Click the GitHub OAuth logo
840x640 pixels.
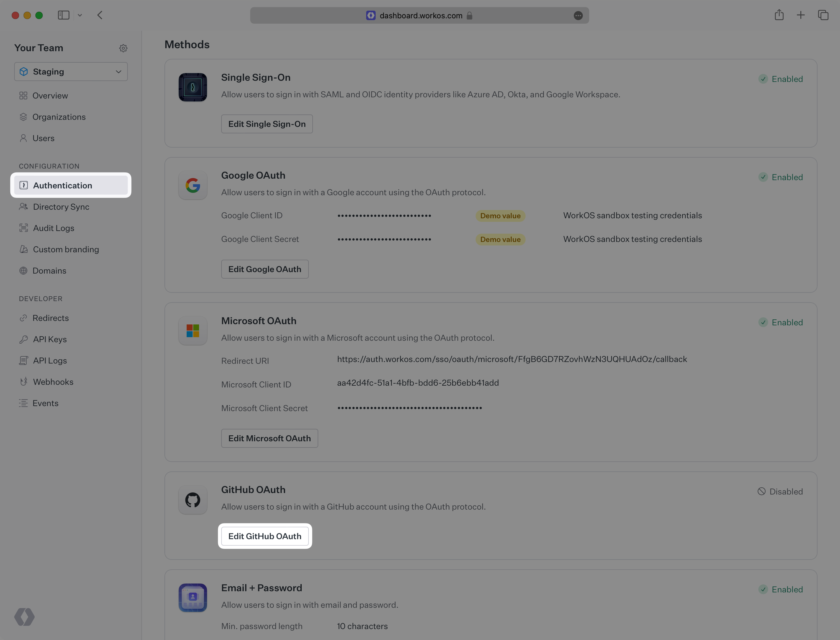[x=193, y=500]
